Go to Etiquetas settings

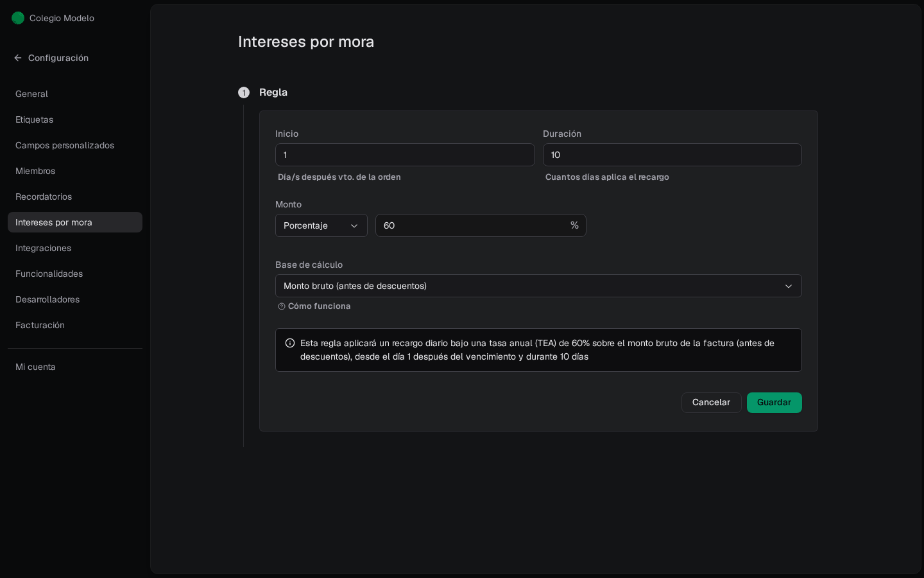point(75,119)
